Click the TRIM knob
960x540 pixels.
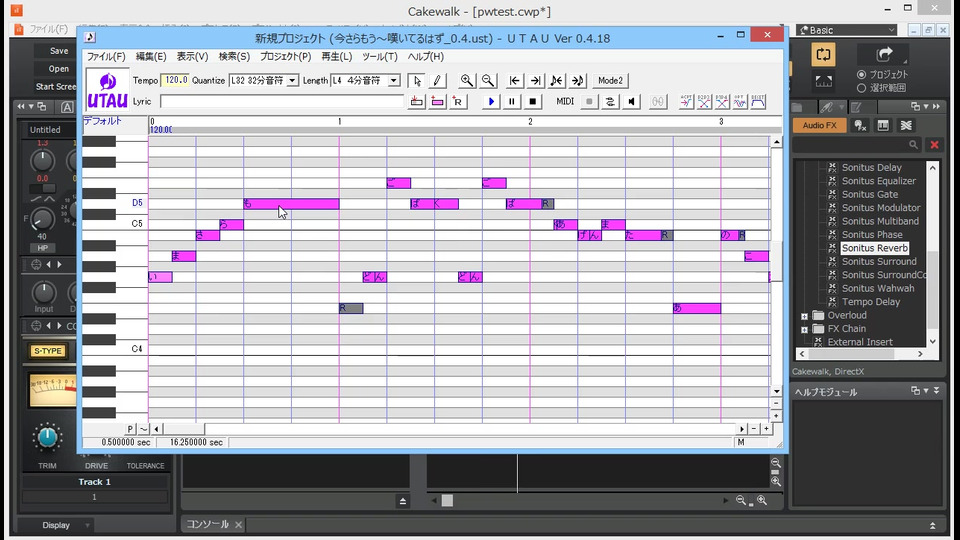(x=47, y=437)
